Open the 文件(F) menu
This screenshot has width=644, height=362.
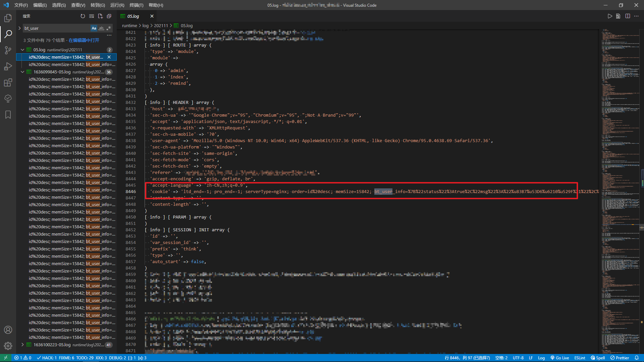pos(21,5)
